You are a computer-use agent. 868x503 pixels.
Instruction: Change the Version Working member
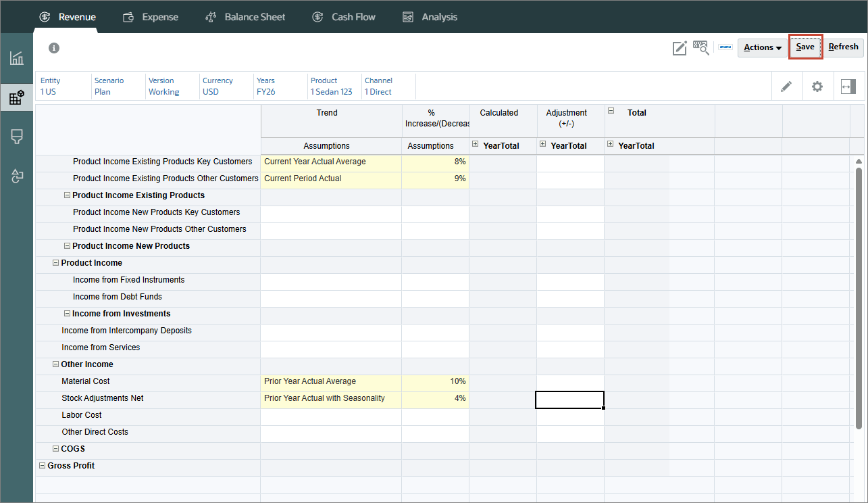[x=172, y=86]
